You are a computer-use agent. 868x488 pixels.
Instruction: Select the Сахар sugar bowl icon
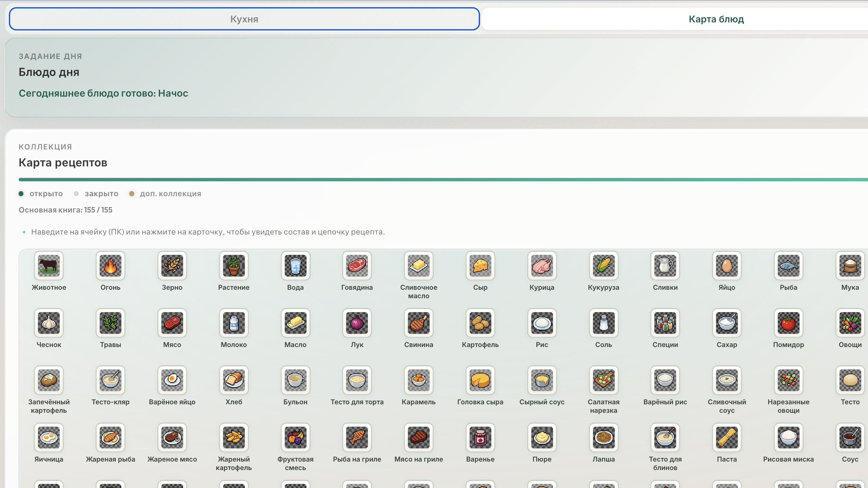(727, 323)
